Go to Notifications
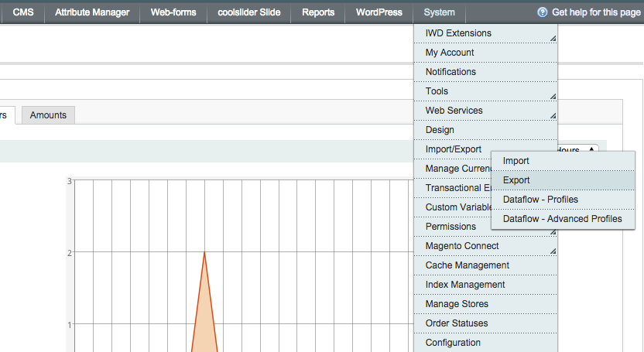Viewport: 644px width, 352px height. pyautogui.click(x=485, y=72)
